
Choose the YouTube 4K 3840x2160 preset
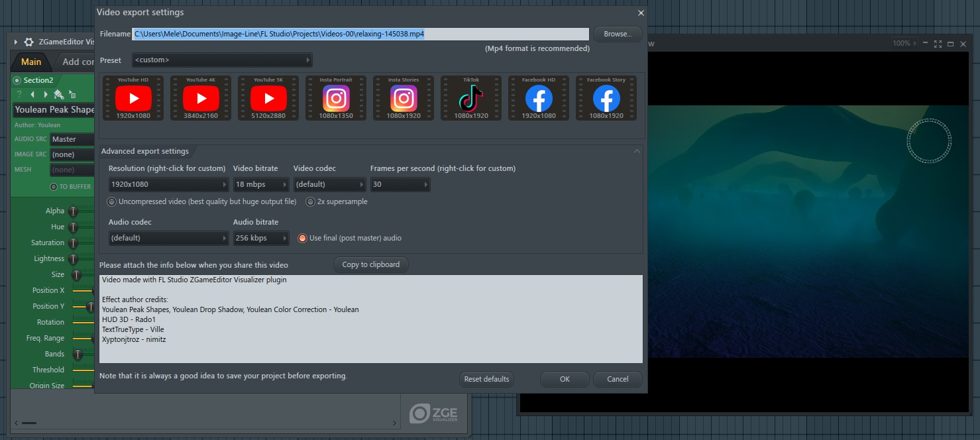coord(201,98)
